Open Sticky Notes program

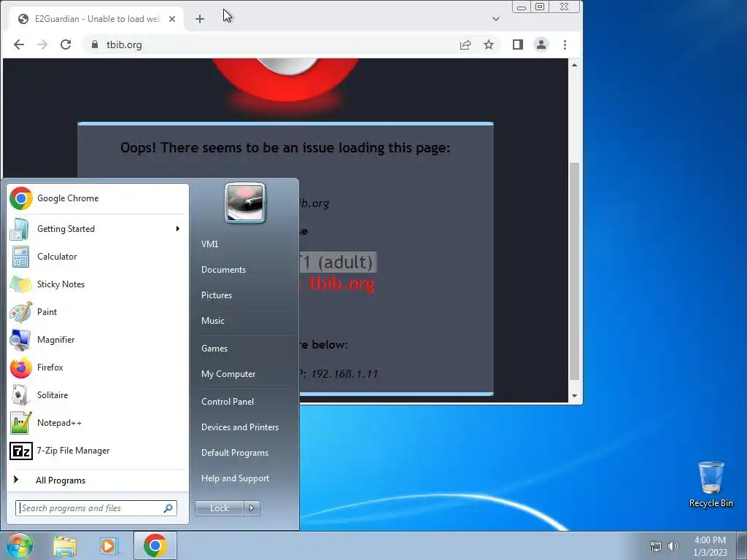(x=98, y=284)
